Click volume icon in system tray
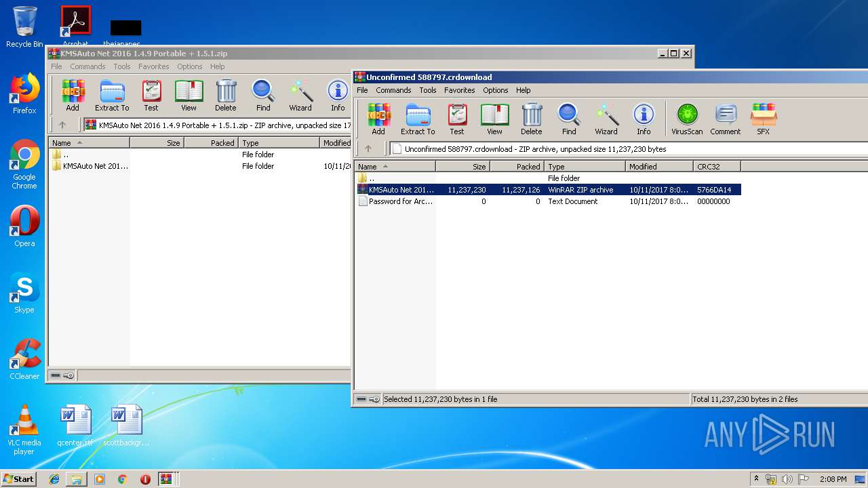This screenshot has height=488, width=868. tap(788, 479)
